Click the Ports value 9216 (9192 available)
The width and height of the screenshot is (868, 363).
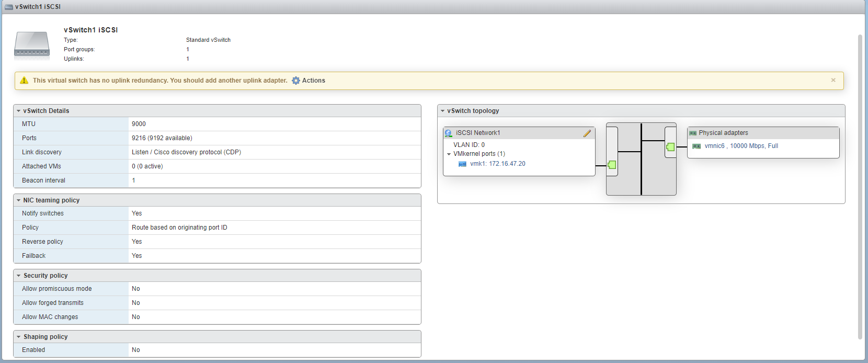pos(162,138)
